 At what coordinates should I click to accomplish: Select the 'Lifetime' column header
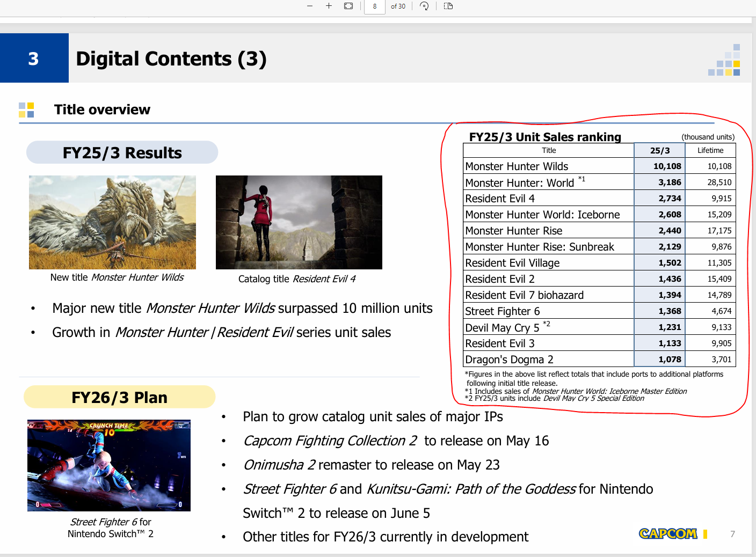point(710,151)
